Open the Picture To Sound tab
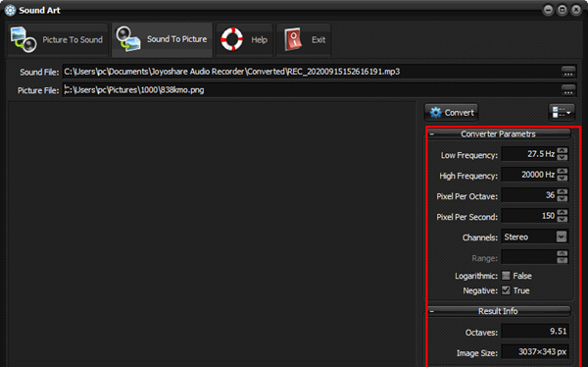The image size is (588, 367). click(57, 40)
